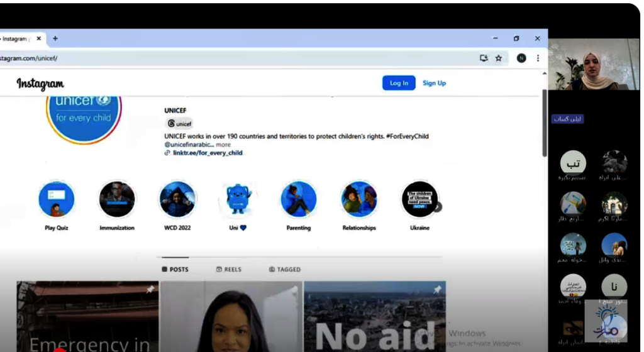
Task: Minimize the browser window
Action: coord(496,38)
